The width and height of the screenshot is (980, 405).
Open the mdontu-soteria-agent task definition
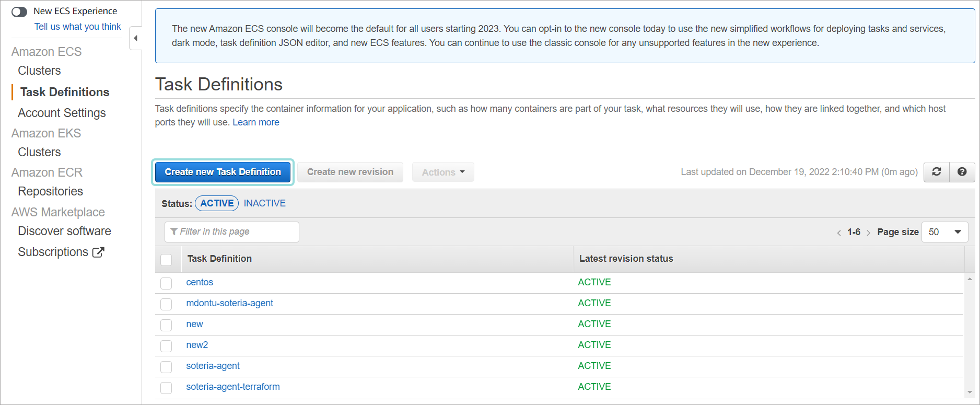coord(230,303)
